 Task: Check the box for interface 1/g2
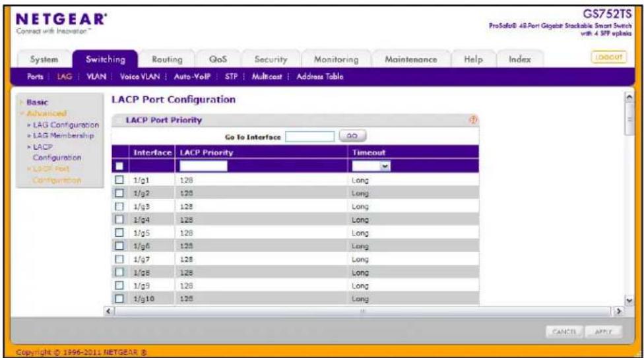[x=119, y=193]
